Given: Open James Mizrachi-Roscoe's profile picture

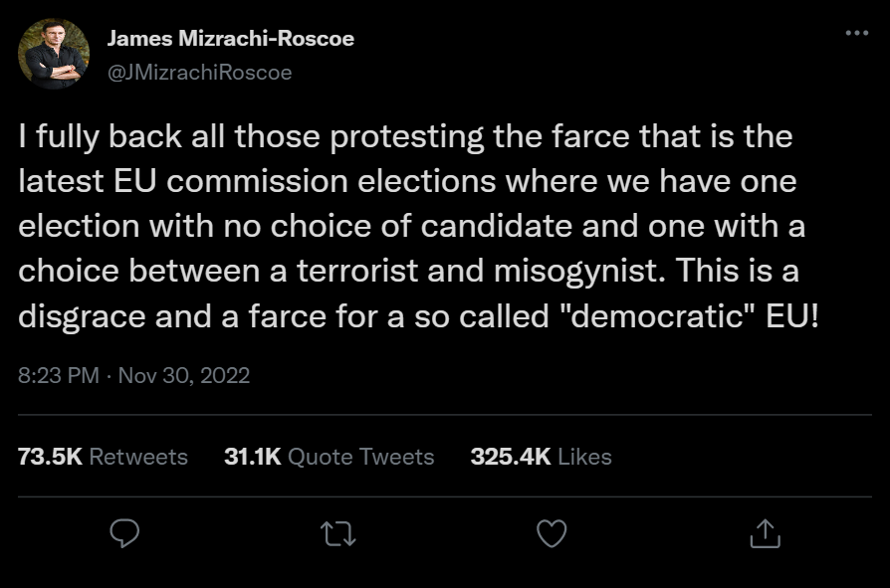Looking at the screenshot, I should click(53, 52).
